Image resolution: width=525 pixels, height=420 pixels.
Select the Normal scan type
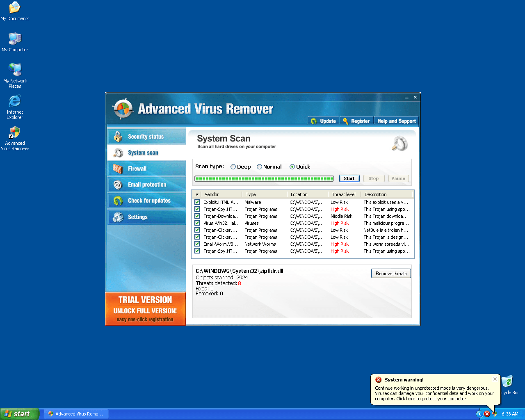259,167
